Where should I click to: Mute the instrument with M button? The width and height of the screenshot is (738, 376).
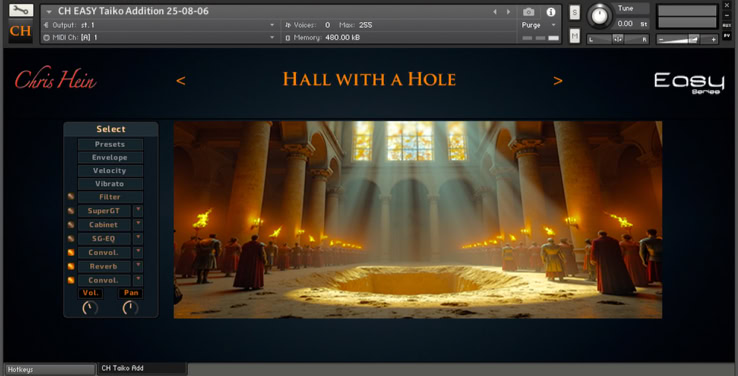[x=575, y=35]
